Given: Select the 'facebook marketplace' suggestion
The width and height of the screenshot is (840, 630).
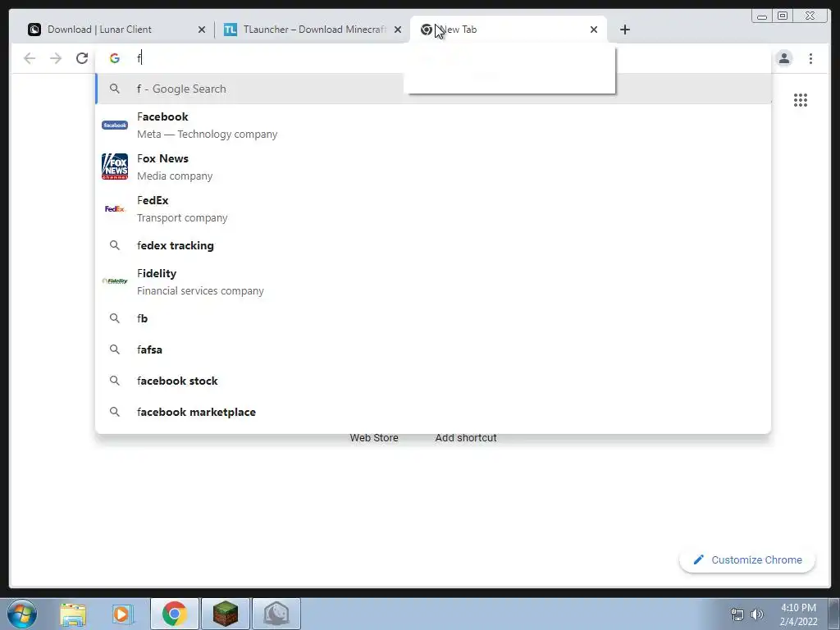Looking at the screenshot, I should (433, 412).
